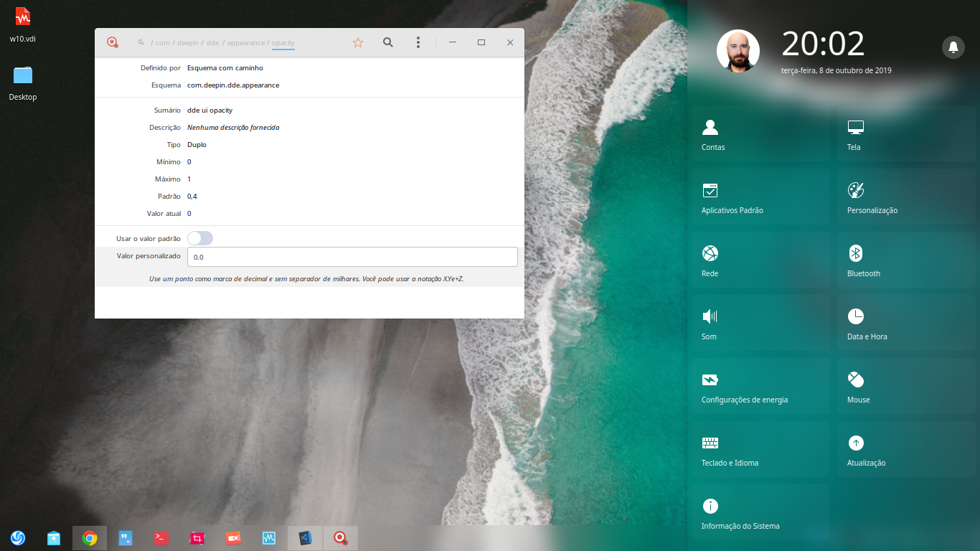Image resolution: width=980 pixels, height=551 pixels.
Task: Go to 'dde' in the path bar
Action: click(x=213, y=43)
